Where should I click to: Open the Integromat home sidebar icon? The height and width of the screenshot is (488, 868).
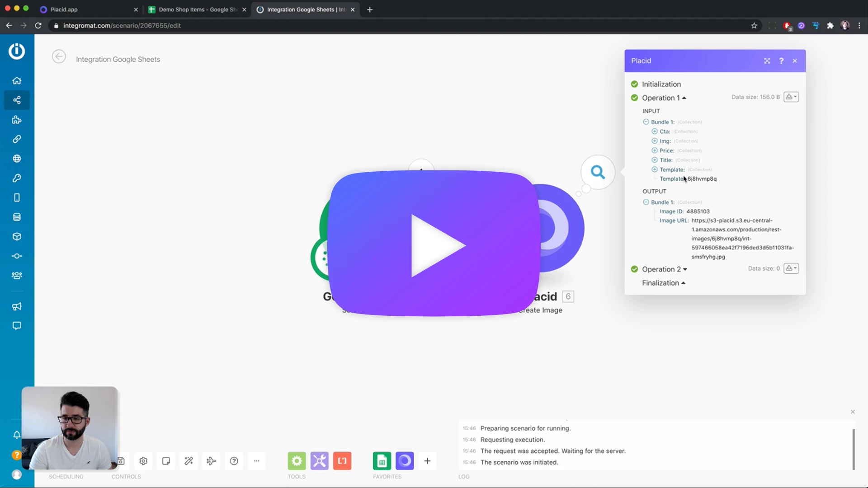point(17,80)
